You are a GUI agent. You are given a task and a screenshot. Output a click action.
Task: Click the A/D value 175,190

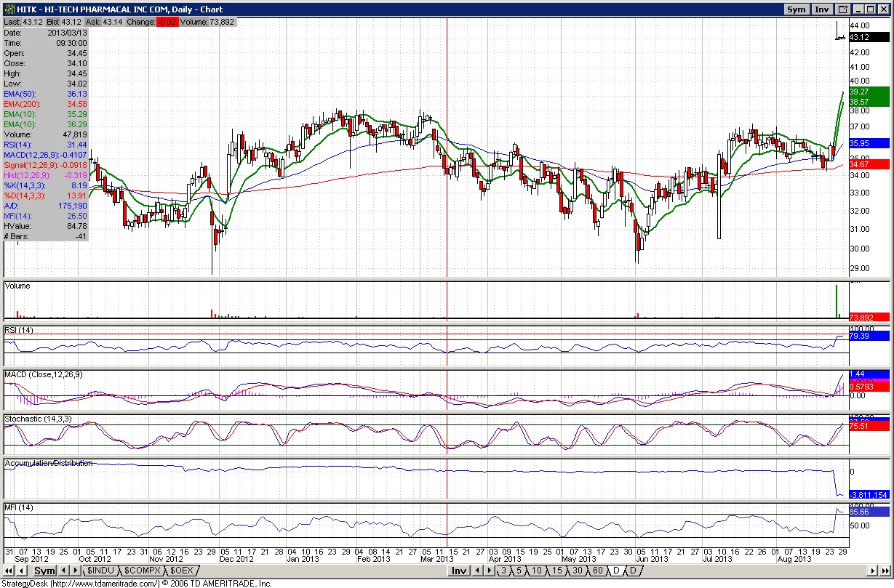(74, 206)
